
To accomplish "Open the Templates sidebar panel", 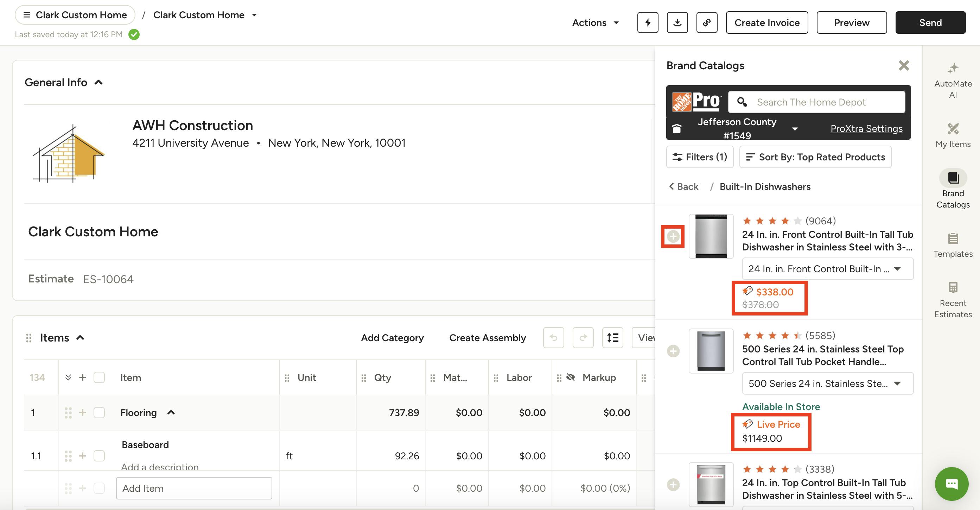I will click(953, 245).
